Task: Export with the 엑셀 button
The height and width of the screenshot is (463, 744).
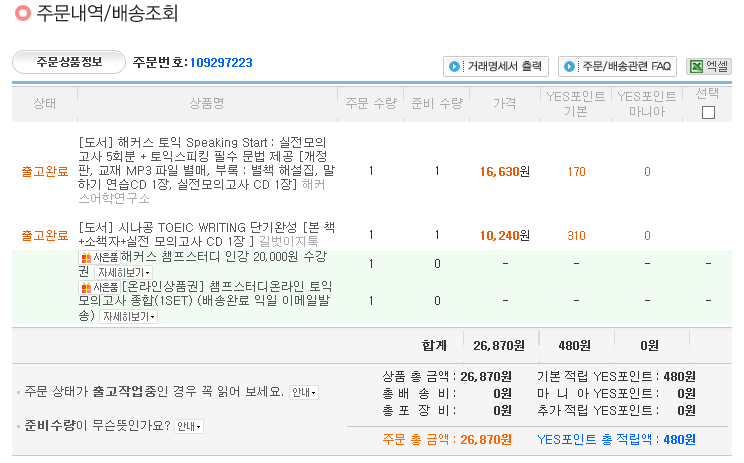Action: pyautogui.click(x=709, y=66)
